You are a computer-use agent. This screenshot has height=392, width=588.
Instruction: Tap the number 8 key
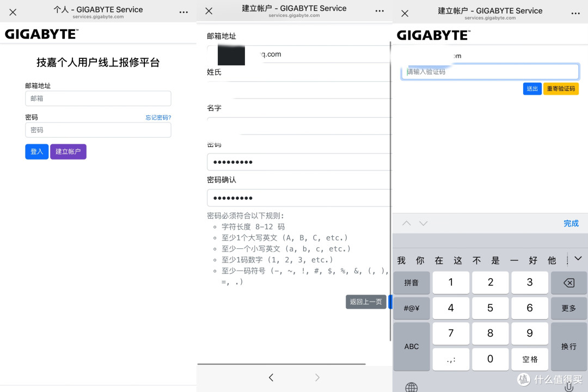coord(490,334)
